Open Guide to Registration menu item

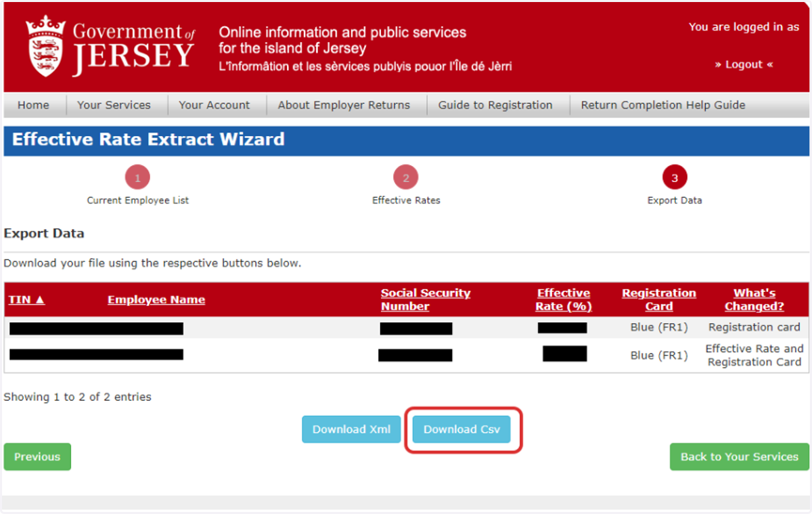[495, 105]
